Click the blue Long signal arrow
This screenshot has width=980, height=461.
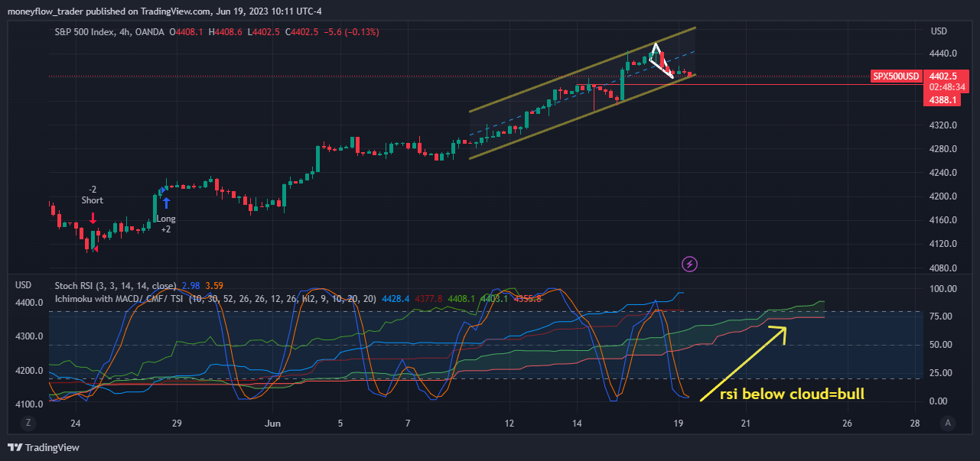[x=166, y=203]
